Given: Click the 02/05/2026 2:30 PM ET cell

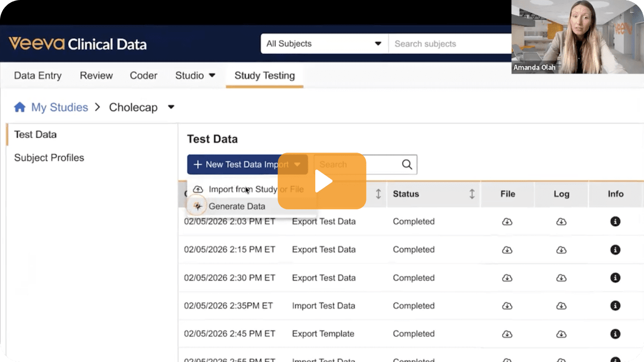Looking at the screenshot, I should [x=230, y=277].
